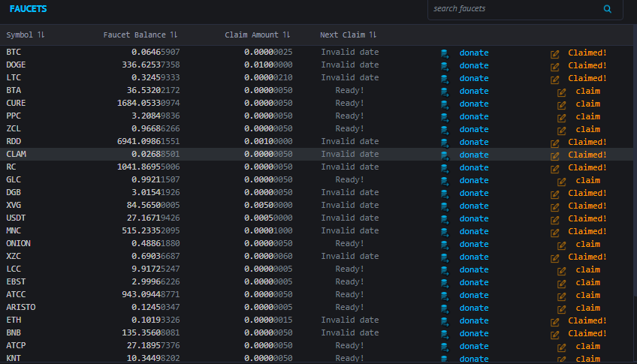Screen dimensions: 637x364
Task: Sort by Next Claim column
Action: [x=348, y=35]
